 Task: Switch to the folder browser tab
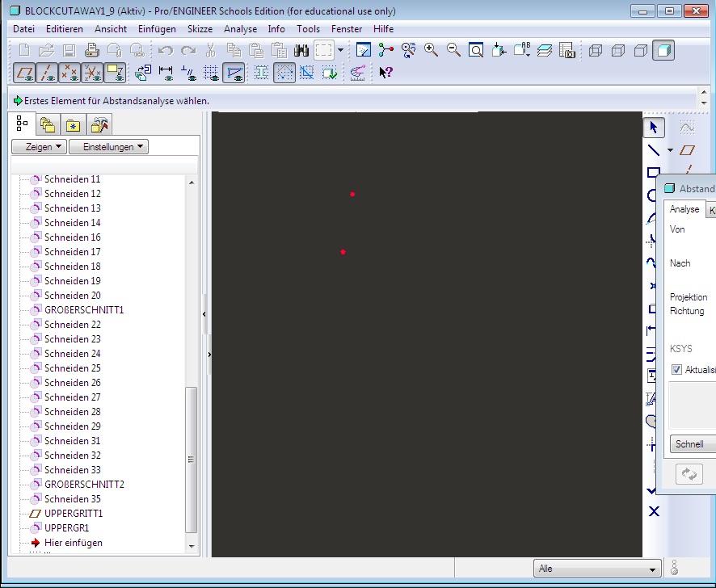(48, 124)
